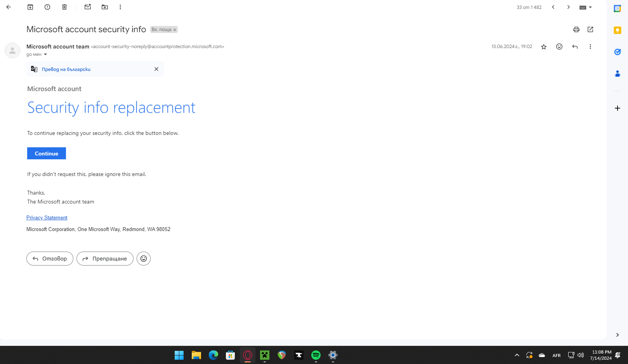Add emoji reaction next to date
The height and width of the screenshot is (364, 628).
tap(559, 47)
